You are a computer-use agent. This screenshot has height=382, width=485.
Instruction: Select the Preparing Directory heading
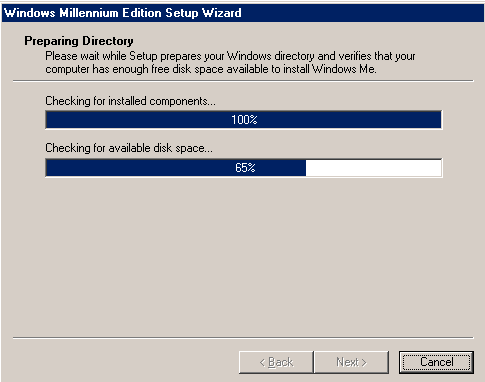coord(79,41)
